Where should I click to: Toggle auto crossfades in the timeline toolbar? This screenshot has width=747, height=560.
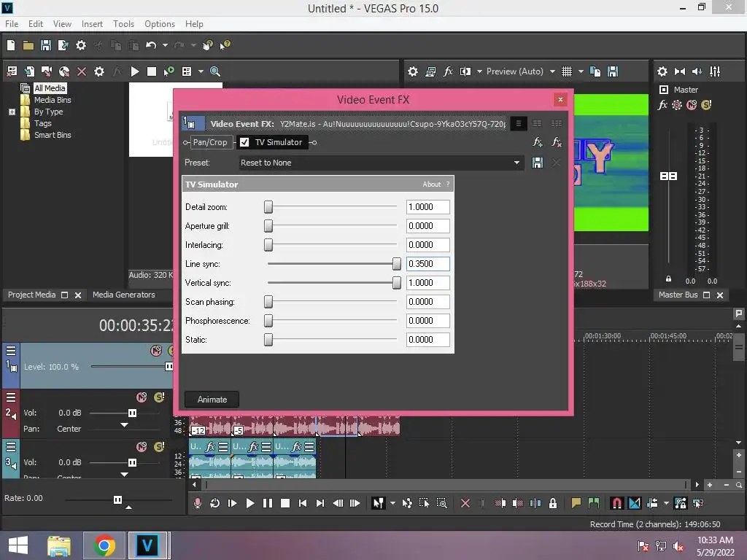pos(635,503)
